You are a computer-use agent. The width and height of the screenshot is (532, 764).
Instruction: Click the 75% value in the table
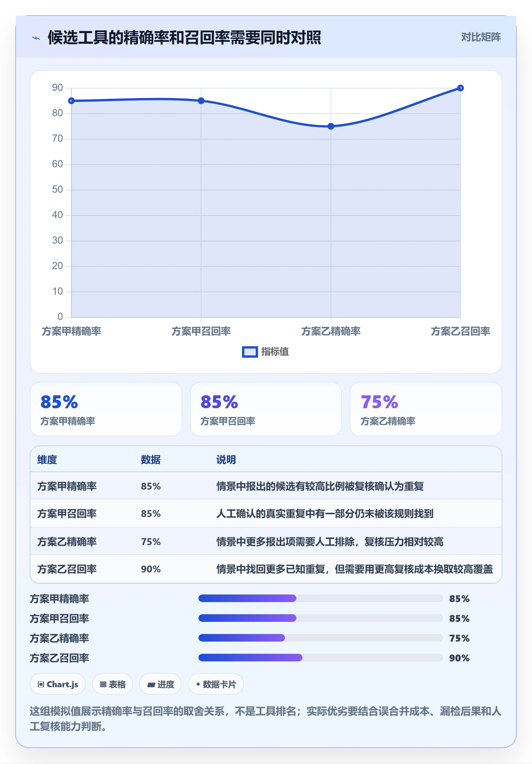[x=151, y=542]
